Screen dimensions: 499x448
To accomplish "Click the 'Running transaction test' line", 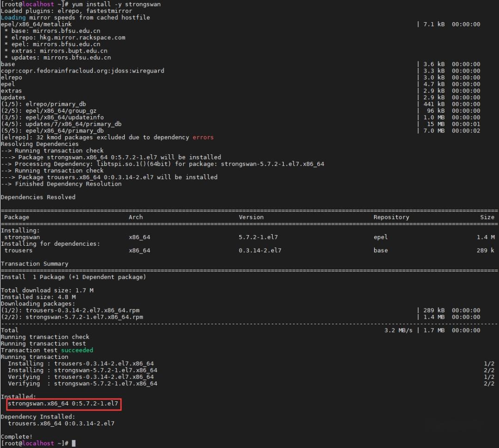I will [x=43, y=344].
